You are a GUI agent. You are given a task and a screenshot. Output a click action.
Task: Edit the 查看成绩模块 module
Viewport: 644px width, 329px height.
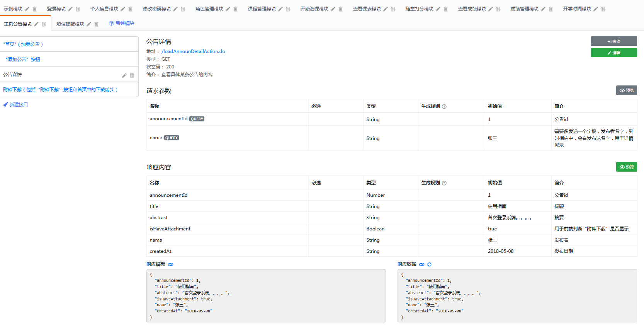pyautogui.click(x=491, y=9)
